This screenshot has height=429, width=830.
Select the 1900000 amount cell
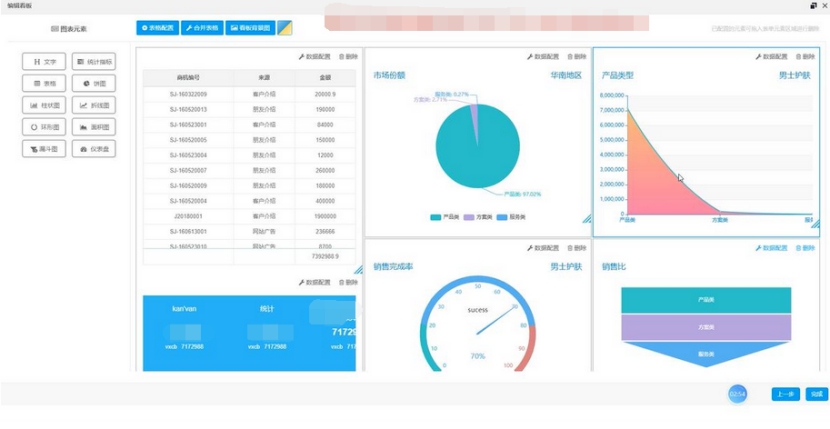point(325,217)
